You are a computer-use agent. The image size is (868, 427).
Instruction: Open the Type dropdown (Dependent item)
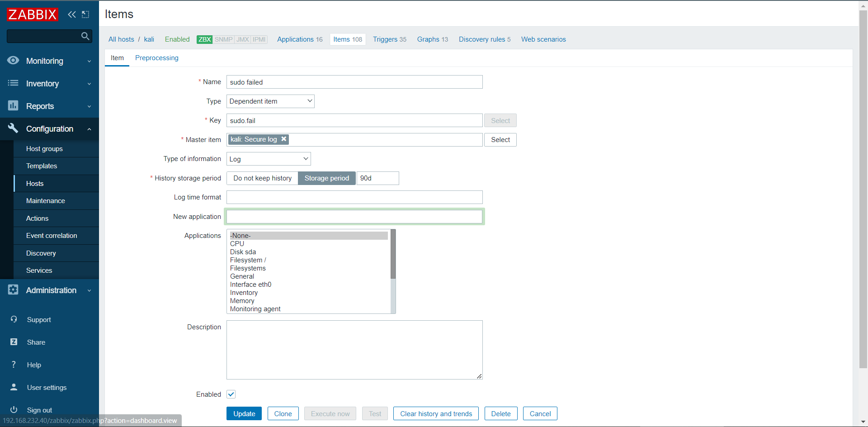(x=270, y=101)
